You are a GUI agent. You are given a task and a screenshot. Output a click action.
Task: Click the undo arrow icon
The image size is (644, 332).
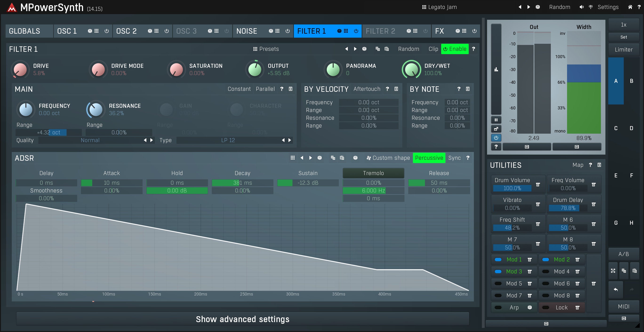tap(616, 289)
